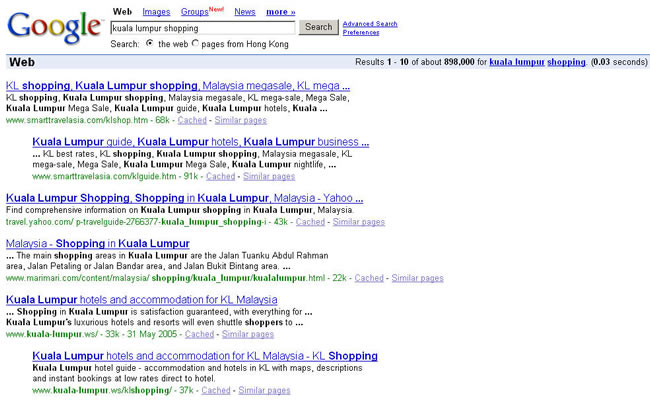The width and height of the screenshot is (650, 402).
Task: Select "the web" search radio button
Action: [149, 44]
